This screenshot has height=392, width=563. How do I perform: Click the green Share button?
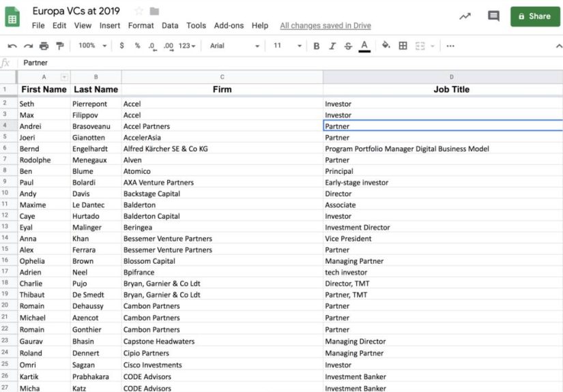pyautogui.click(x=535, y=16)
